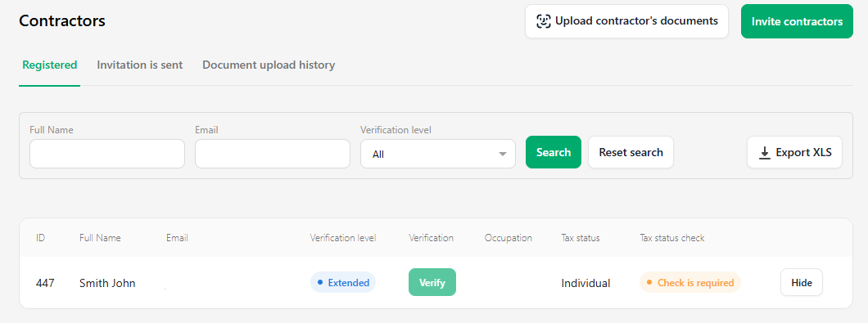Click Upload contractor's documents button
The image size is (868, 323).
tap(626, 21)
